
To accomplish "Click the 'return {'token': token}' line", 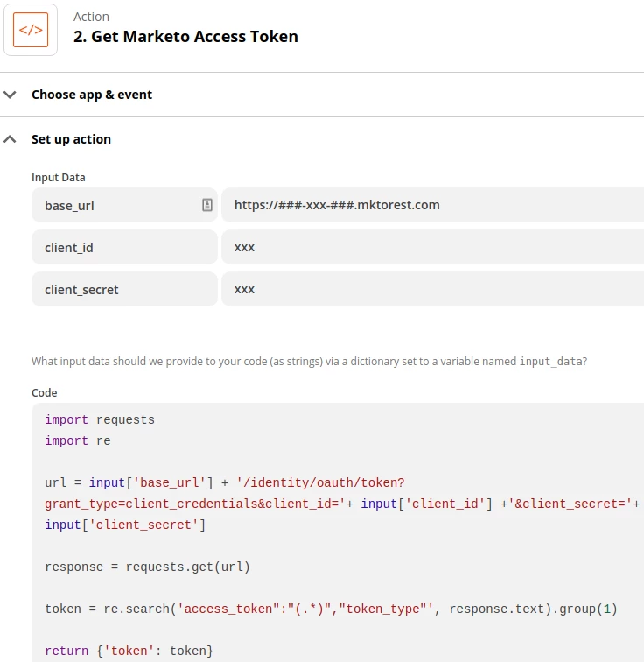I will pyautogui.click(x=129, y=651).
